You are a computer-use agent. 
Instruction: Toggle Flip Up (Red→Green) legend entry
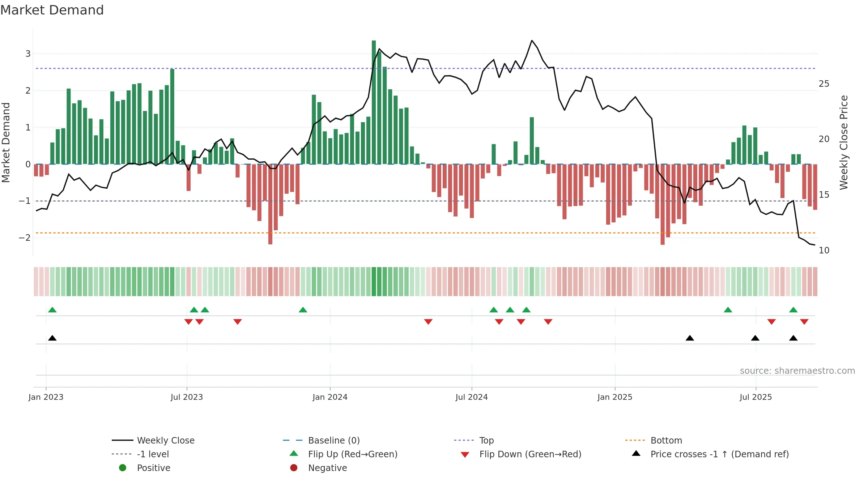click(344, 454)
